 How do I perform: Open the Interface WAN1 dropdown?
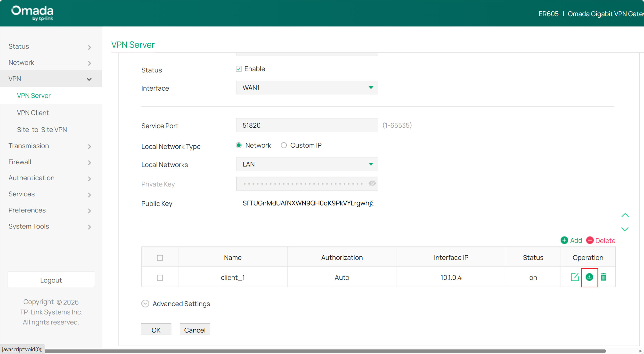(307, 88)
